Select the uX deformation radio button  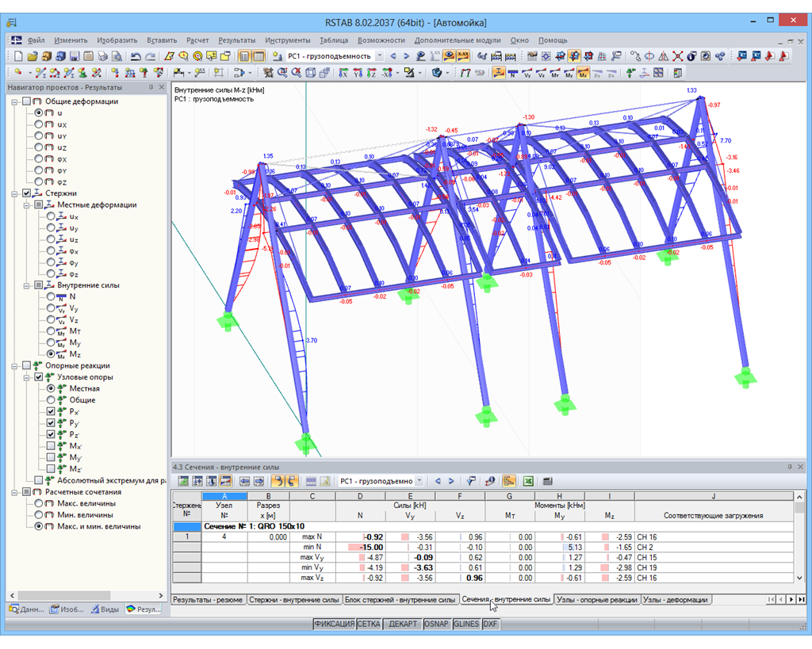pyautogui.click(x=39, y=124)
